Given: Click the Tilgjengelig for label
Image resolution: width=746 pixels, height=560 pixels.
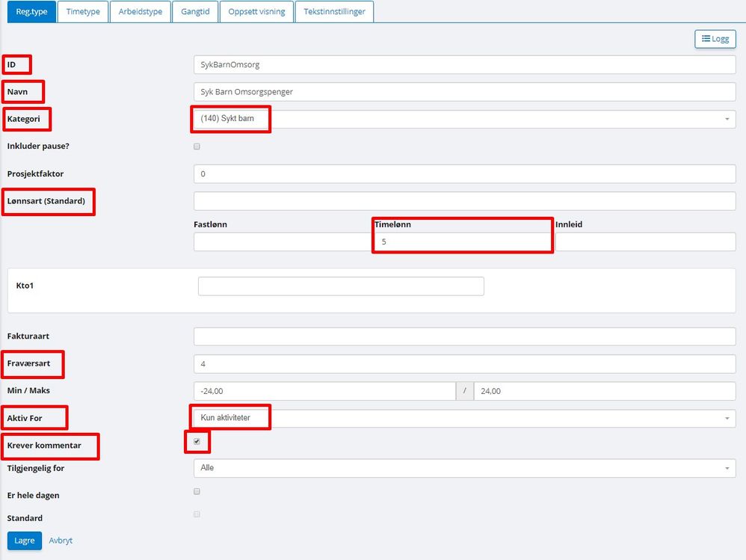Looking at the screenshot, I should coord(36,468).
